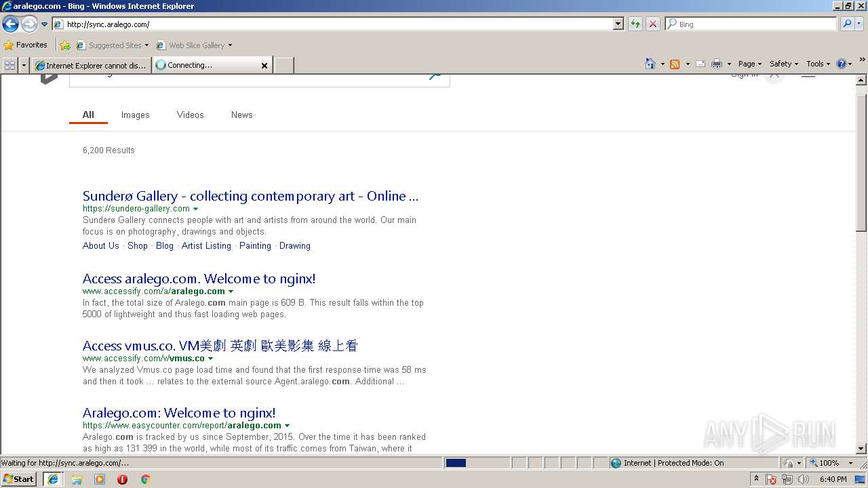This screenshot has width=868, height=488.
Task: Click the '6,200 Results' count text
Action: click(x=108, y=150)
